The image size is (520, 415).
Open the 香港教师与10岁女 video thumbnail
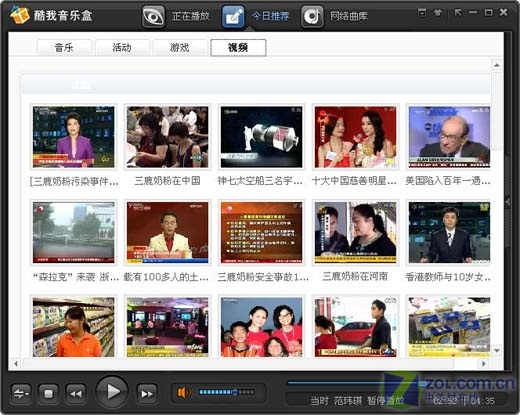point(449,233)
